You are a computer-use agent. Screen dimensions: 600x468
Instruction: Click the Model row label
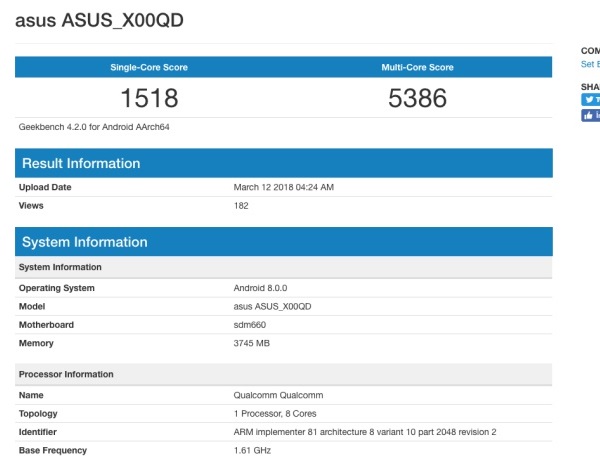[32, 307]
